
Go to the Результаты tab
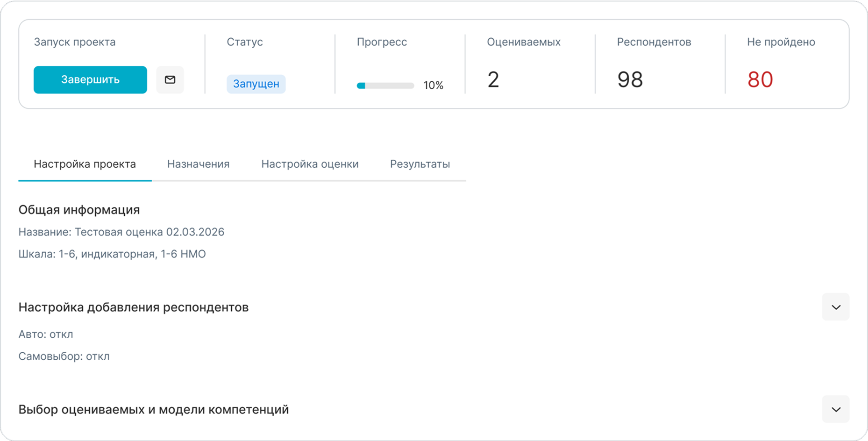[x=420, y=164]
